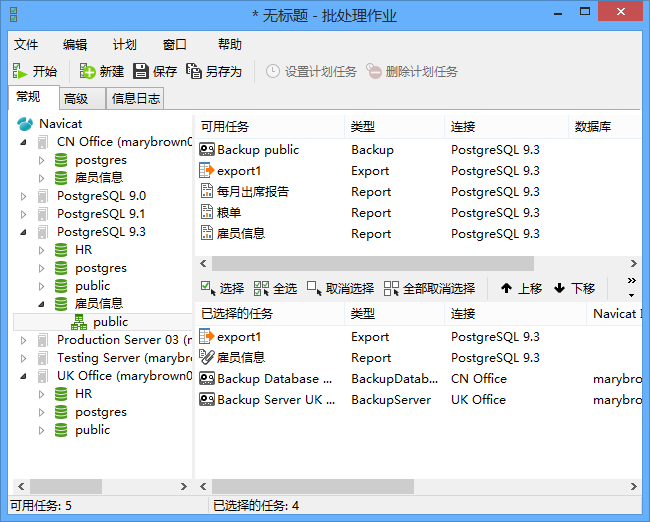Click the 已选择的任务 column header
Viewport: 650px width, 522px height.
pos(269,313)
